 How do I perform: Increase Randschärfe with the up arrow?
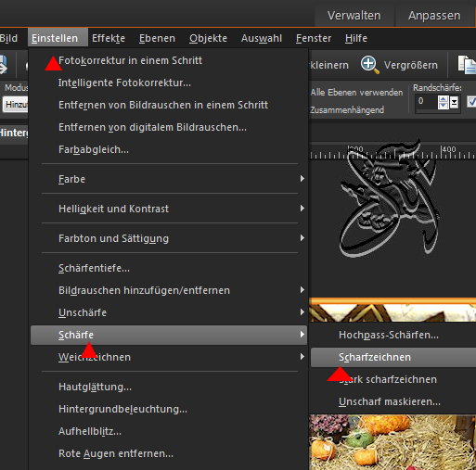pos(443,98)
